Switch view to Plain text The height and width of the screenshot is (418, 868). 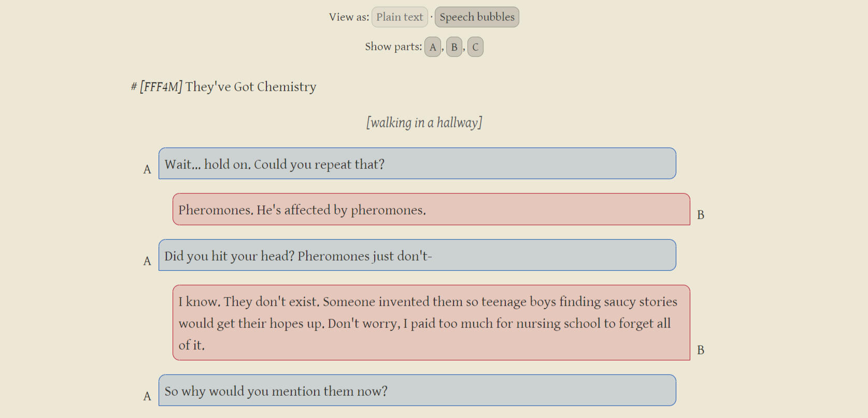click(400, 17)
